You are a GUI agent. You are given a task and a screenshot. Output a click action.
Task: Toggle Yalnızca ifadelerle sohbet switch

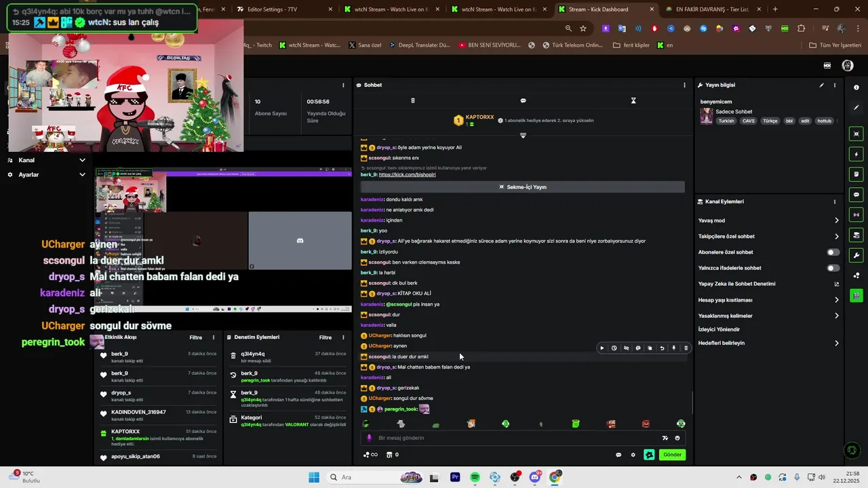tap(833, 268)
